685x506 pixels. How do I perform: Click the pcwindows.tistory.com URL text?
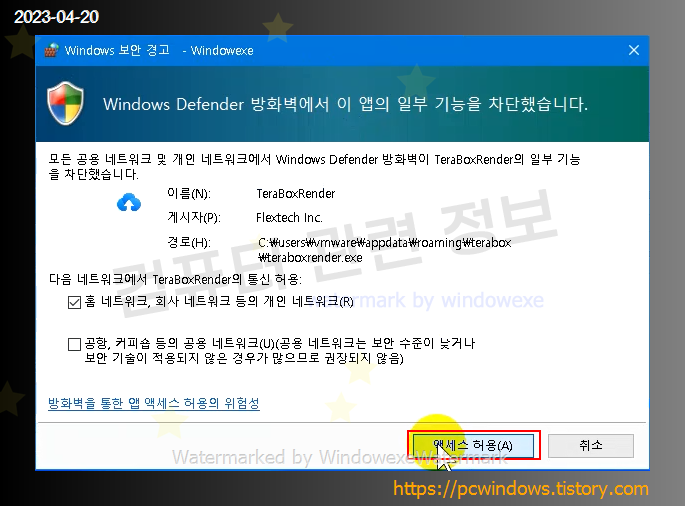[521, 489]
